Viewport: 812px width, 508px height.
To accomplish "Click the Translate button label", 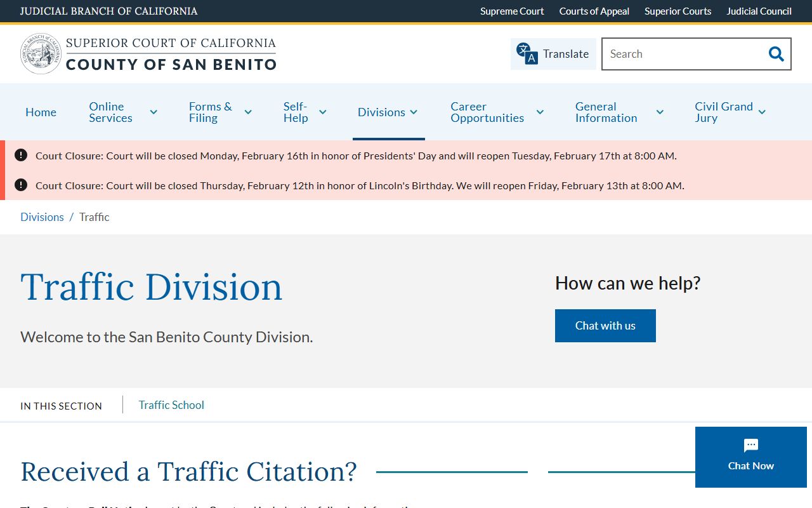I will (x=566, y=54).
